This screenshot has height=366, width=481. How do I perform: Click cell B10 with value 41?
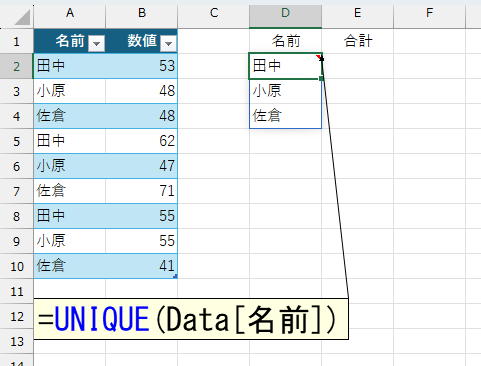pos(142,266)
